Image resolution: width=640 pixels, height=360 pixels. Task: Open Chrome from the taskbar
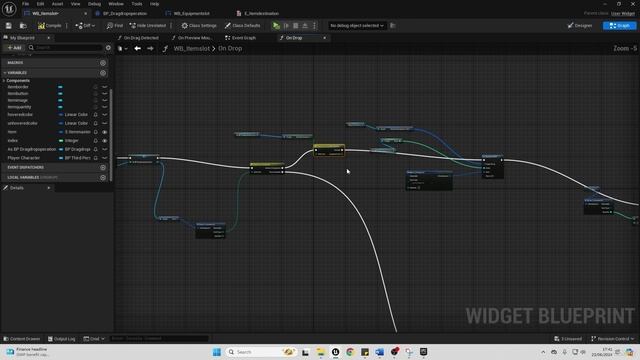(350, 352)
